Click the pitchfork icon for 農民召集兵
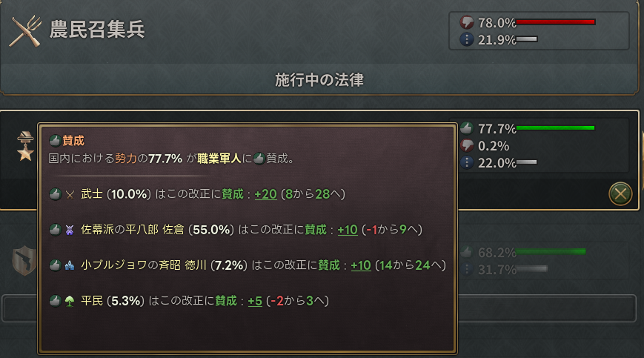The width and height of the screenshot is (644, 358). (x=24, y=30)
